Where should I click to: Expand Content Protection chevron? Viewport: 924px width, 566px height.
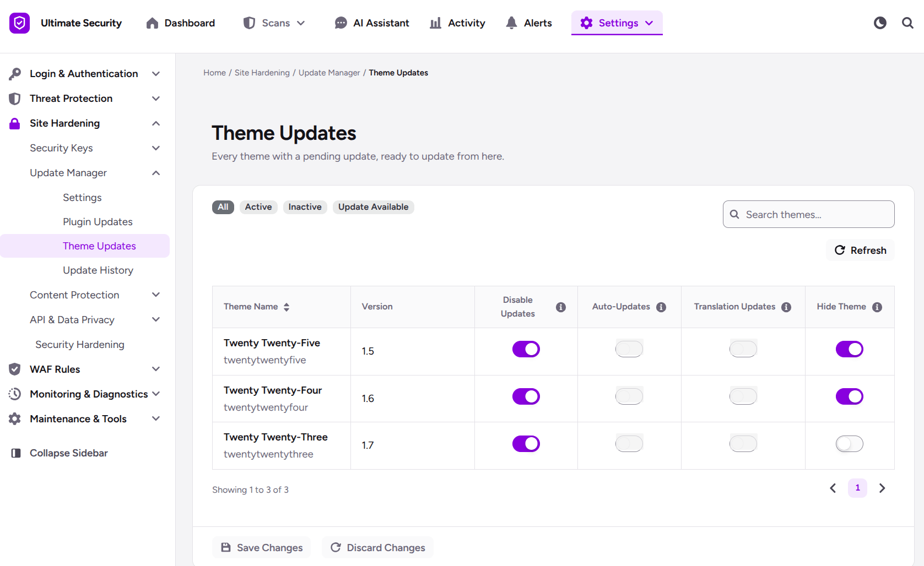tap(156, 295)
